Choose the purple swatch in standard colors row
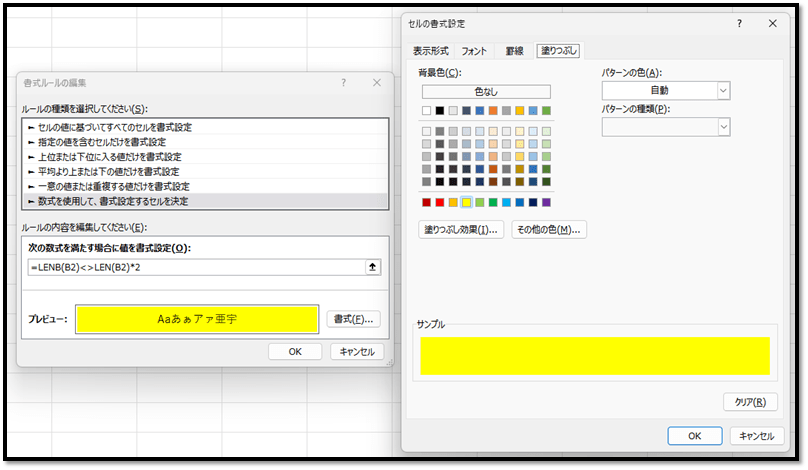The image size is (808, 470). [545, 204]
